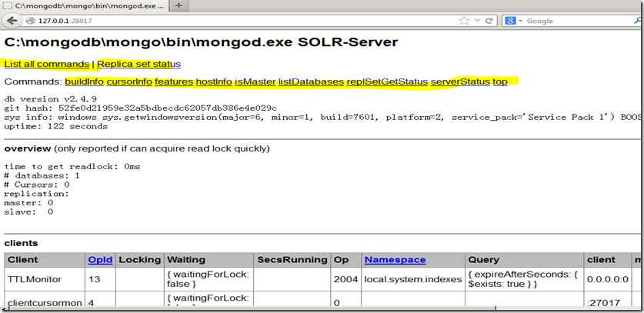Screen dimensions: 644x313
Task: Open a new tab with plus button
Action: 179,6
